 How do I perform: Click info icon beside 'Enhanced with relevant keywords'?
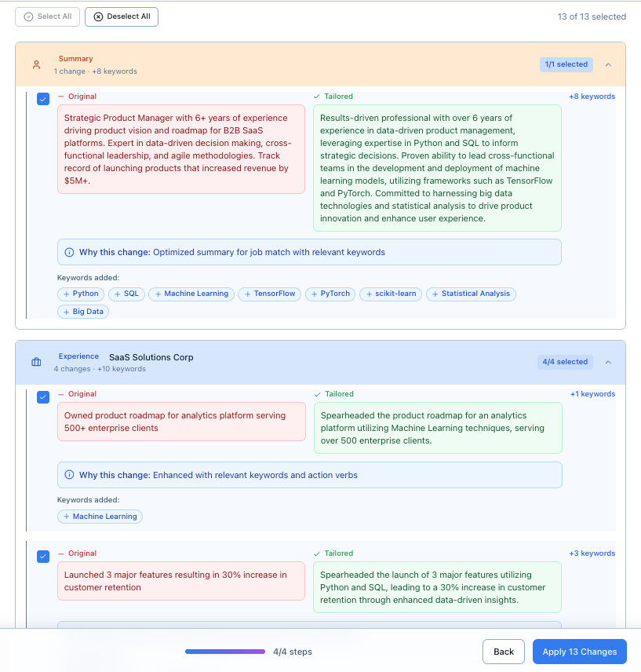(69, 475)
